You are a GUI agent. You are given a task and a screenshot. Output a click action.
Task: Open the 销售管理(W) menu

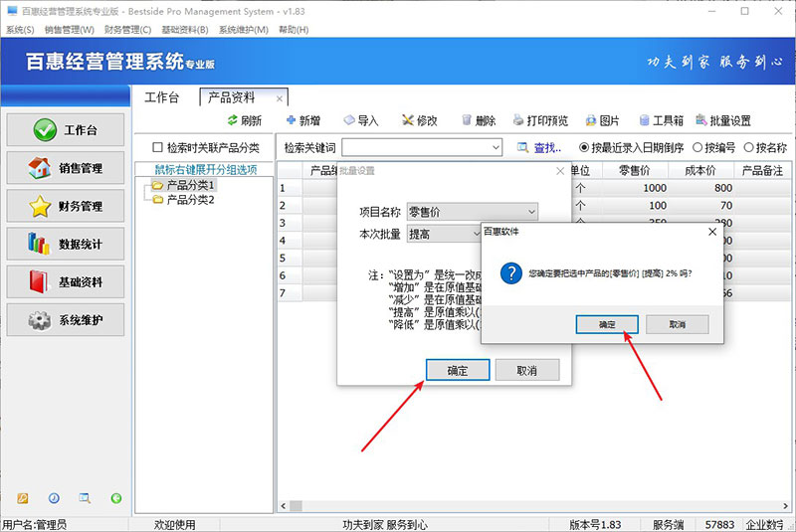[70, 30]
